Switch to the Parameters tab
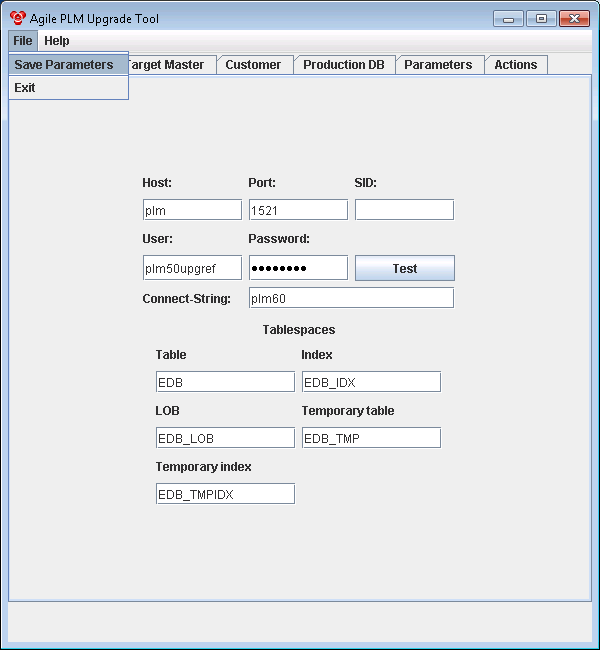Image resolution: width=600 pixels, height=650 pixels. click(439, 65)
